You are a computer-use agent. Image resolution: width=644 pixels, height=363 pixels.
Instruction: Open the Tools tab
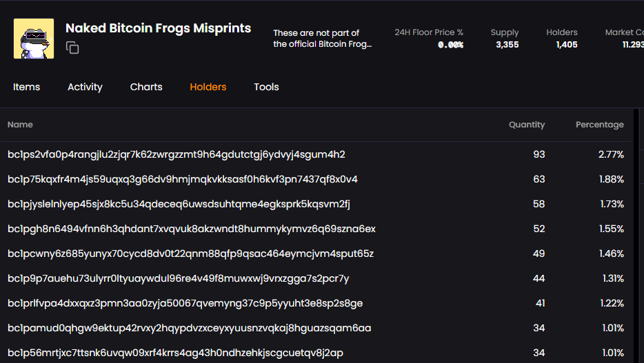click(266, 87)
